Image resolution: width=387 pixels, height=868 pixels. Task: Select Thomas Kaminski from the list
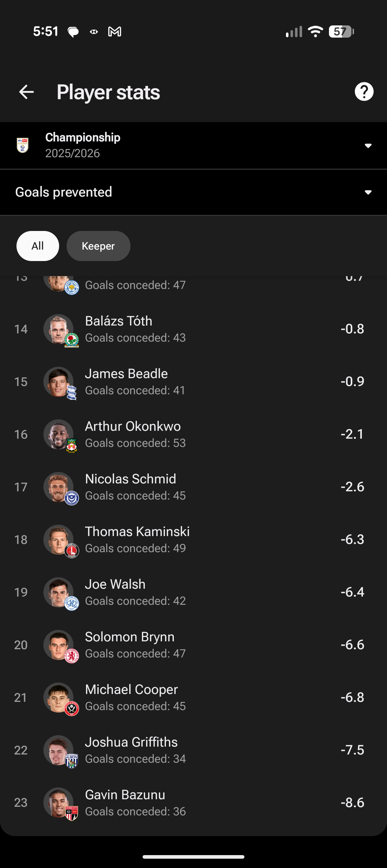click(x=193, y=540)
